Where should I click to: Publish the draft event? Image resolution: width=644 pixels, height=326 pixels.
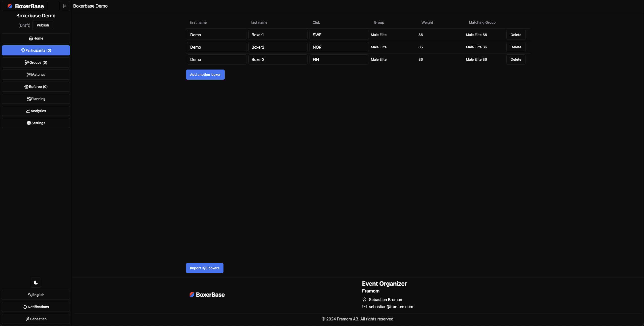43,25
